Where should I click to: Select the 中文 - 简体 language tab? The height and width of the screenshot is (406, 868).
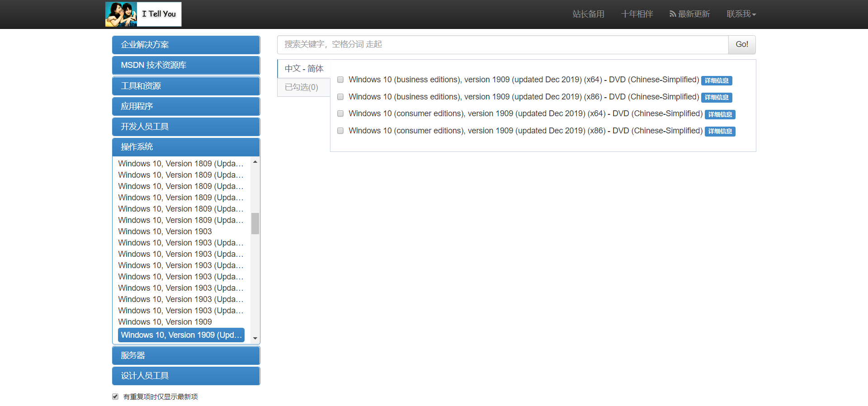(304, 69)
